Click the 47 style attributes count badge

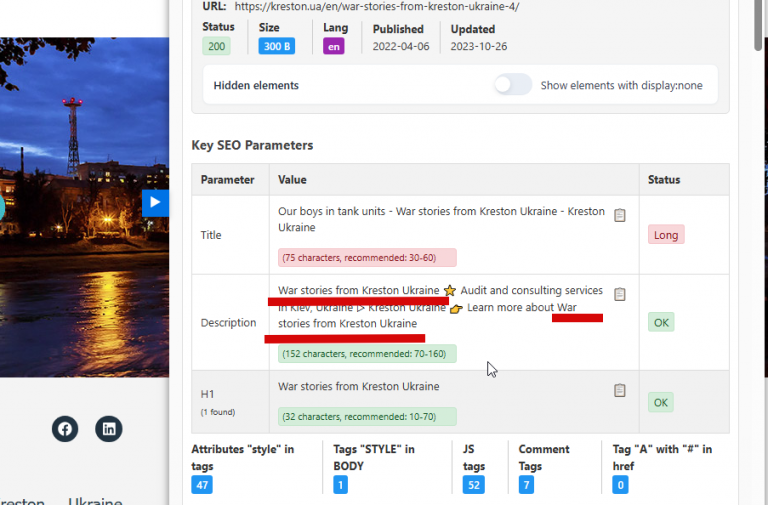tap(202, 485)
